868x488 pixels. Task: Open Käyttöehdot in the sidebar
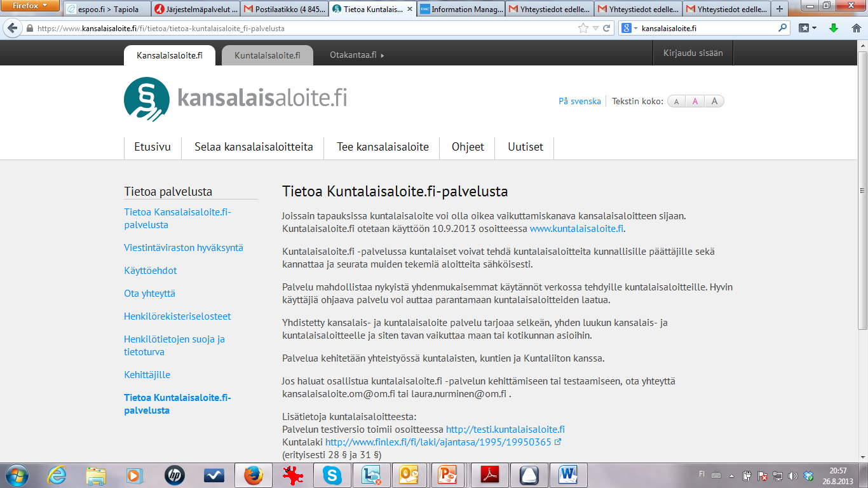tap(151, 271)
